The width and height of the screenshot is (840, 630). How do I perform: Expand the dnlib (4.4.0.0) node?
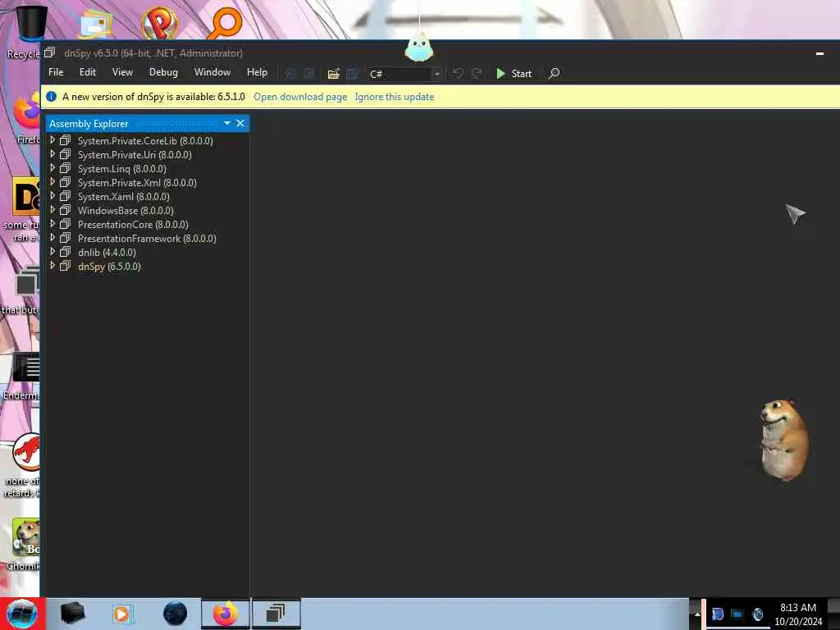(52, 251)
